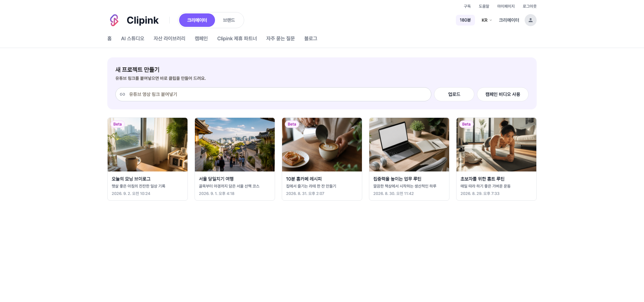Click Beta badge on 홈트 루틴 card

coord(466,124)
